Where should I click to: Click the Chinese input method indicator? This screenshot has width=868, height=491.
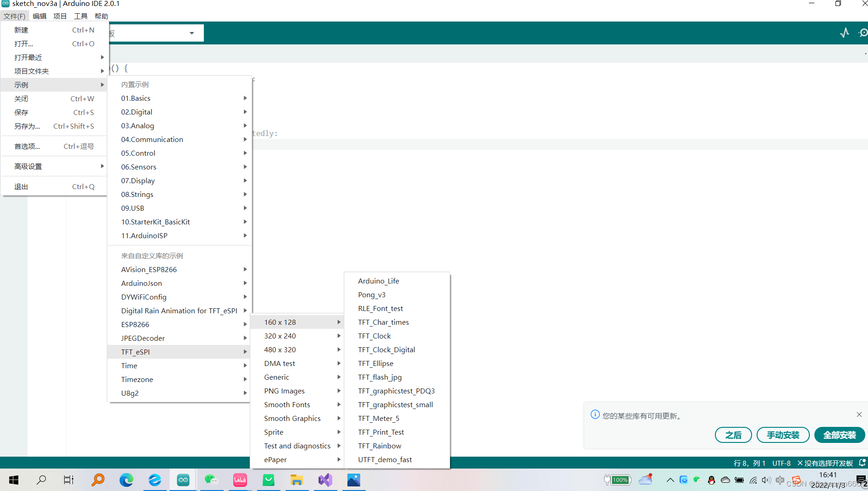(780, 480)
